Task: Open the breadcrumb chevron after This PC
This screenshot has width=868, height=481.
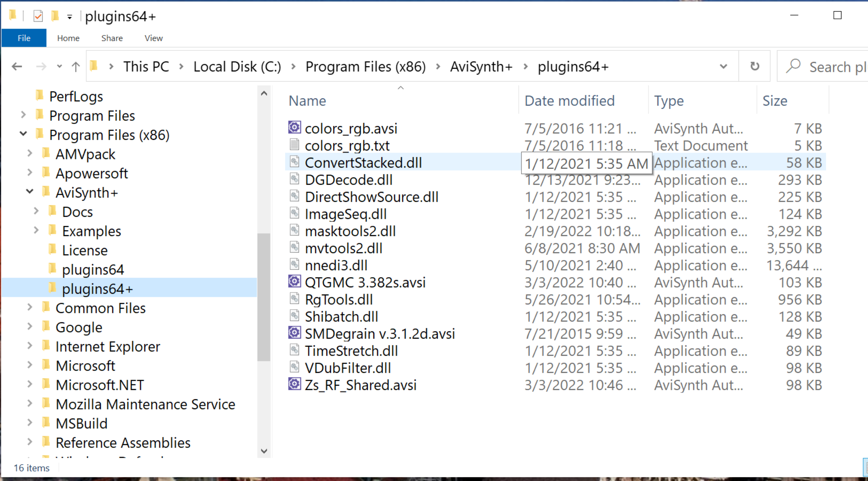Action: 182,66
